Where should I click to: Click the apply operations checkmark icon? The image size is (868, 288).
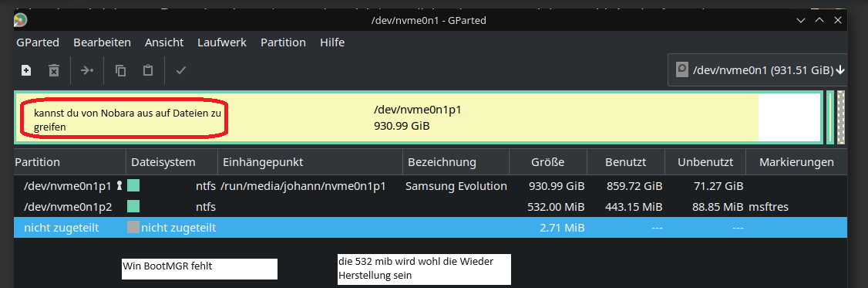click(x=181, y=70)
